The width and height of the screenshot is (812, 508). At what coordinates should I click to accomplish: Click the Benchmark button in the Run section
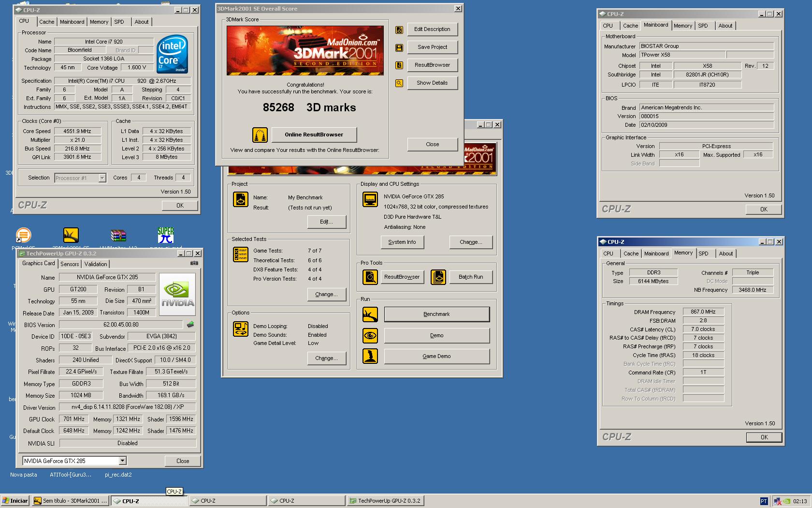click(436, 314)
